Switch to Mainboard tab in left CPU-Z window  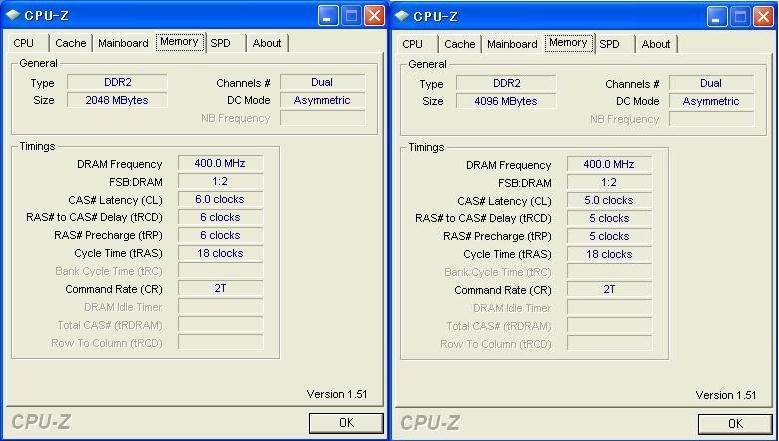click(x=123, y=43)
